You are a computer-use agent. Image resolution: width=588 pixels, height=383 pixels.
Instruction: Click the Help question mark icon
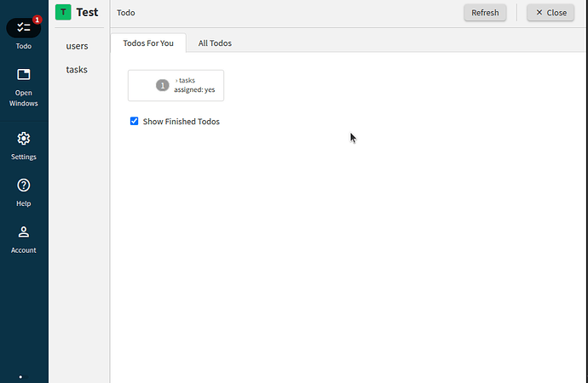(x=23, y=186)
